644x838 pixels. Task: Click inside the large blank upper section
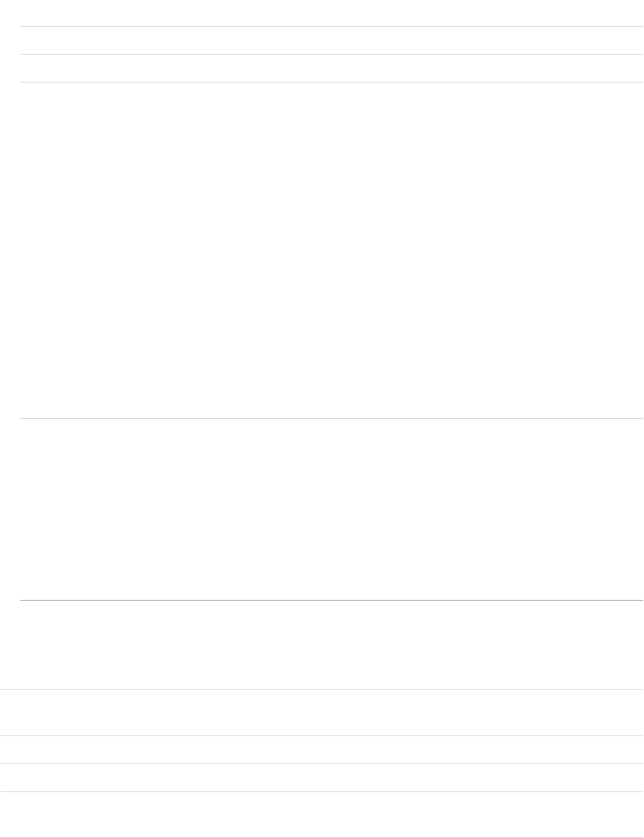click(x=332, y=250)
